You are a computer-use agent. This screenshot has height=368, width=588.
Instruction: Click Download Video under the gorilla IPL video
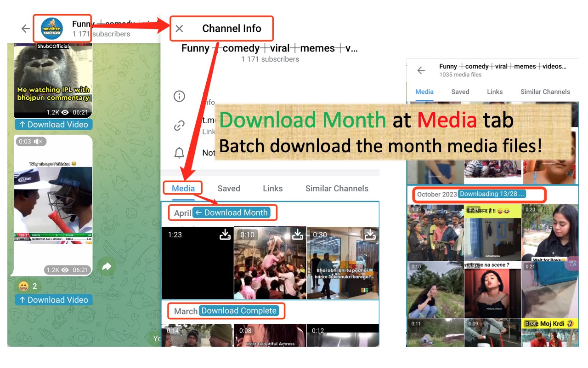[54, 125]
